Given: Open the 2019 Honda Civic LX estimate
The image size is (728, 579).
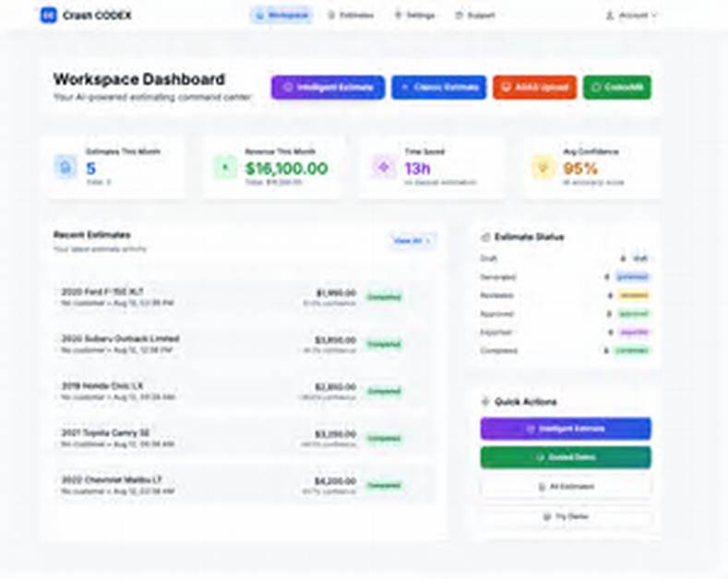Looking at the screenshot, I should [x=245, y=391].
